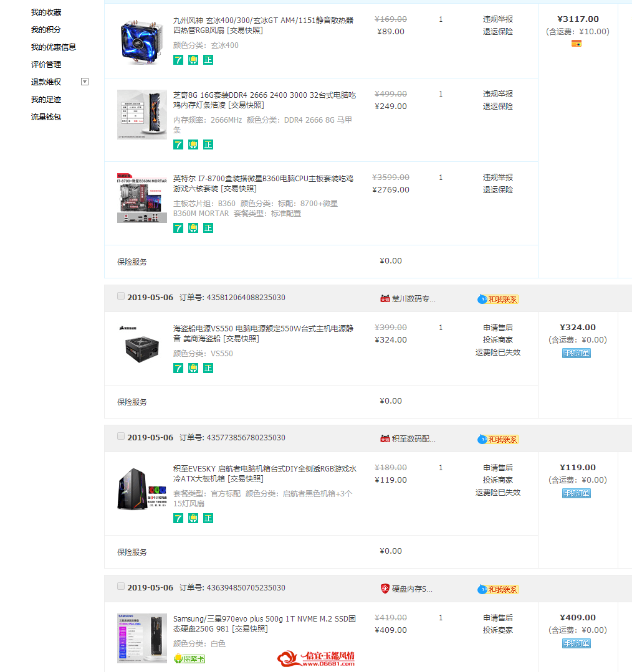This screenshot has width=632, height=672.
Task: Click 手机订单 badge under ¥119.00 total
Action: (577, 493)
